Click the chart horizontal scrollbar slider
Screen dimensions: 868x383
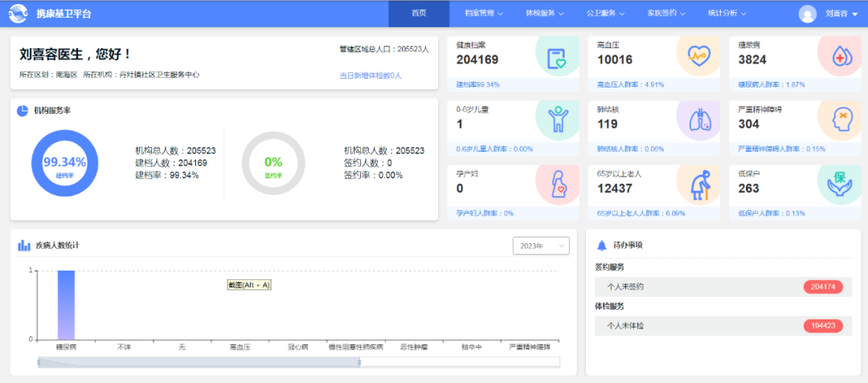point(199,362)
